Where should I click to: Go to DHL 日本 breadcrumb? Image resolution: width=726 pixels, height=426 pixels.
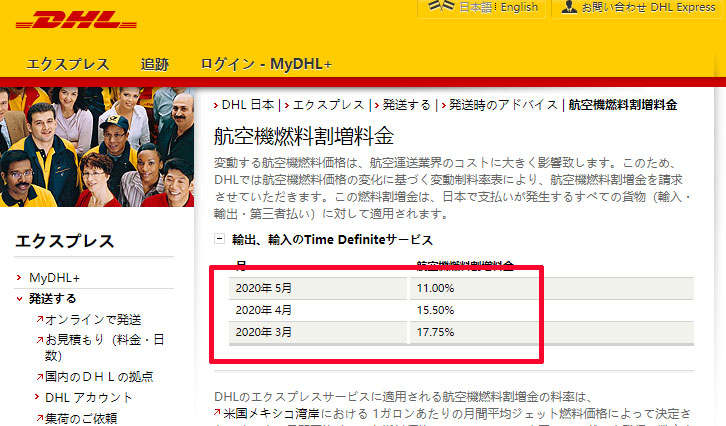248,105
